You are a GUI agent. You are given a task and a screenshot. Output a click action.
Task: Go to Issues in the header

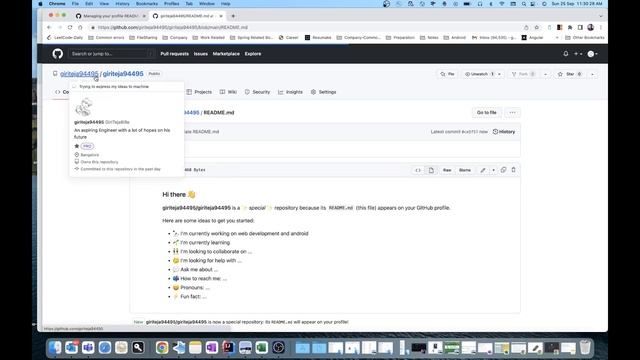click(x=200, y=53)
